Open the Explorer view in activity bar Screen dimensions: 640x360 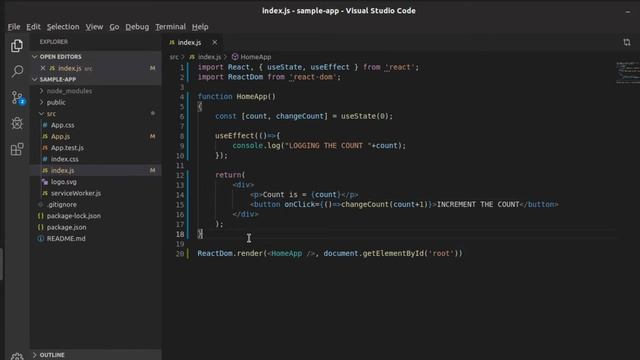point(17,46)
